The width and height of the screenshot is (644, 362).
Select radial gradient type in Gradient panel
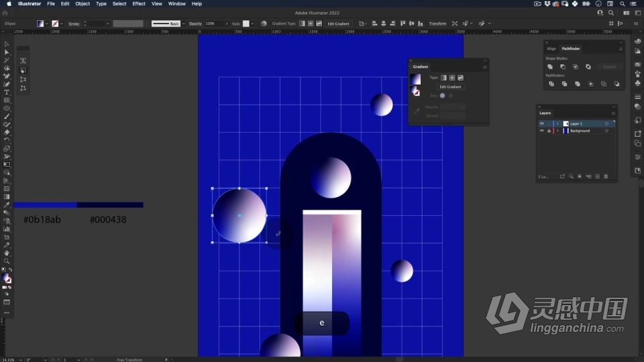pos(451,78)
